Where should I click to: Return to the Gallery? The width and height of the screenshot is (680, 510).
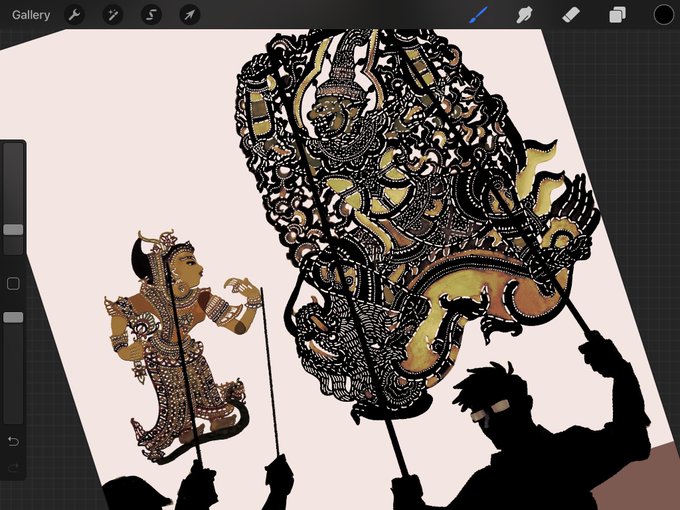[31, 15]
